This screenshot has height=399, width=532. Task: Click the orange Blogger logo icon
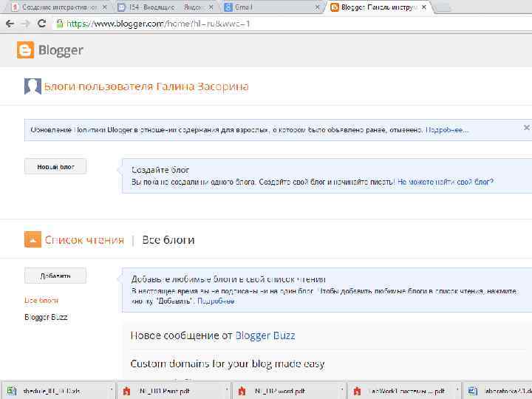coord(26,50)
